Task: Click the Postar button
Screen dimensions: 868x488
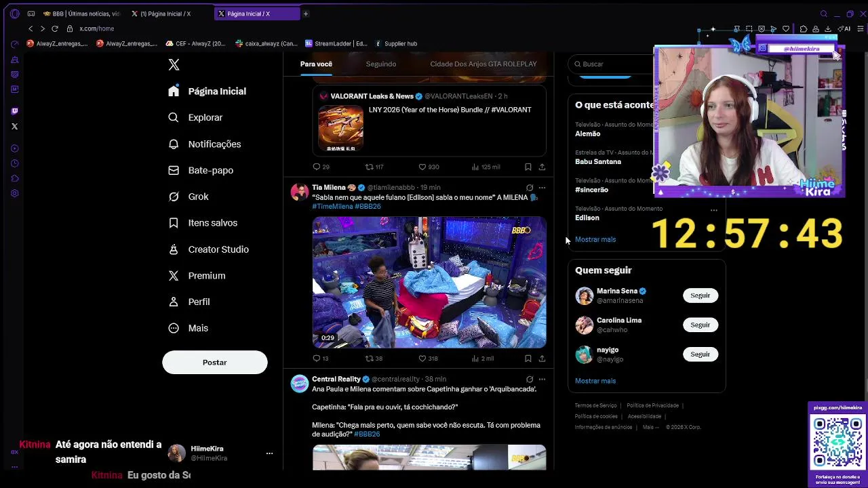Action: coord(214,363)
